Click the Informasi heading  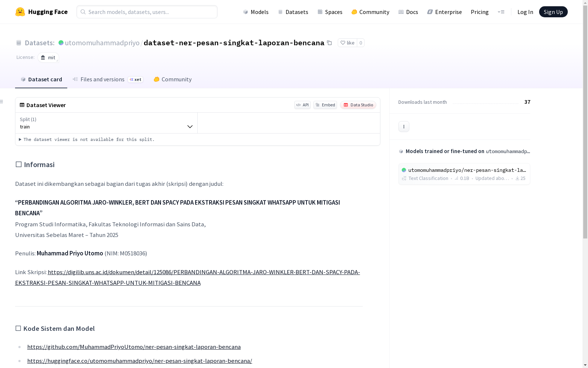click(35, 164)
